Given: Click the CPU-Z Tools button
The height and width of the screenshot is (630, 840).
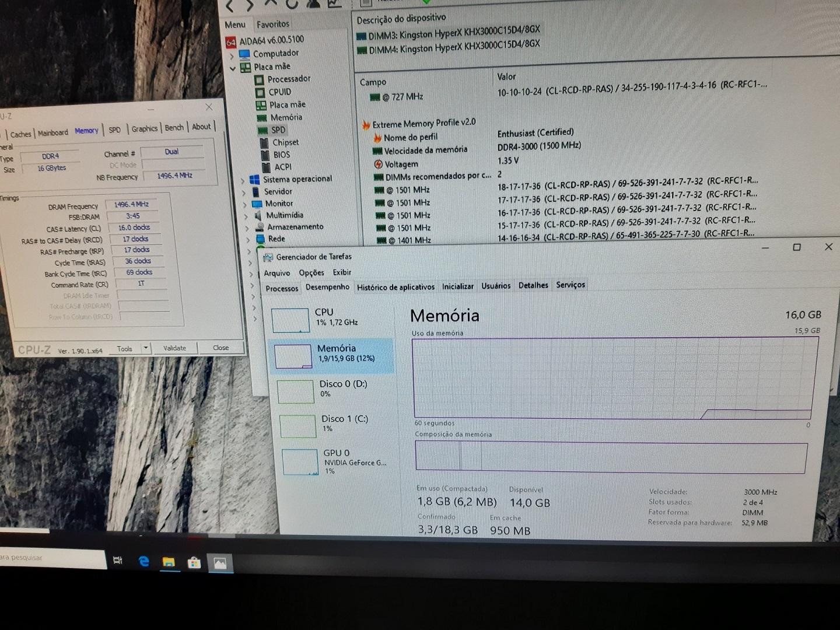Looking at the screenshot, I should [x=125, y=349].
